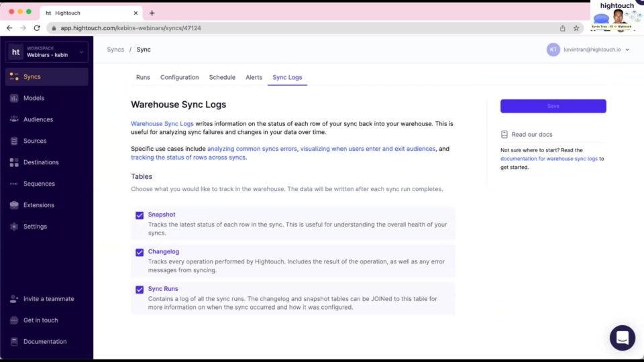
Task: Switch to the Runs tab
Action: tap(143, 77)
